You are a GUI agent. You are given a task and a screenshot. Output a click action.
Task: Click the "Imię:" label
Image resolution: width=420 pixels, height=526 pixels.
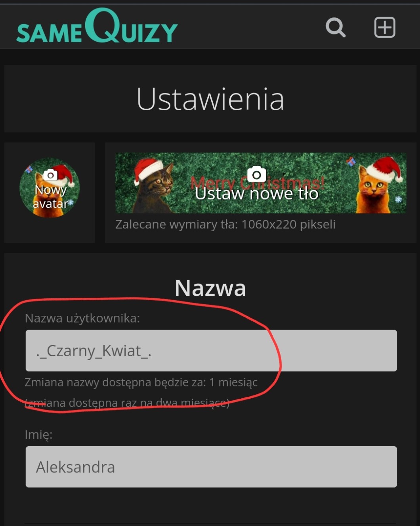click(38, 435)
